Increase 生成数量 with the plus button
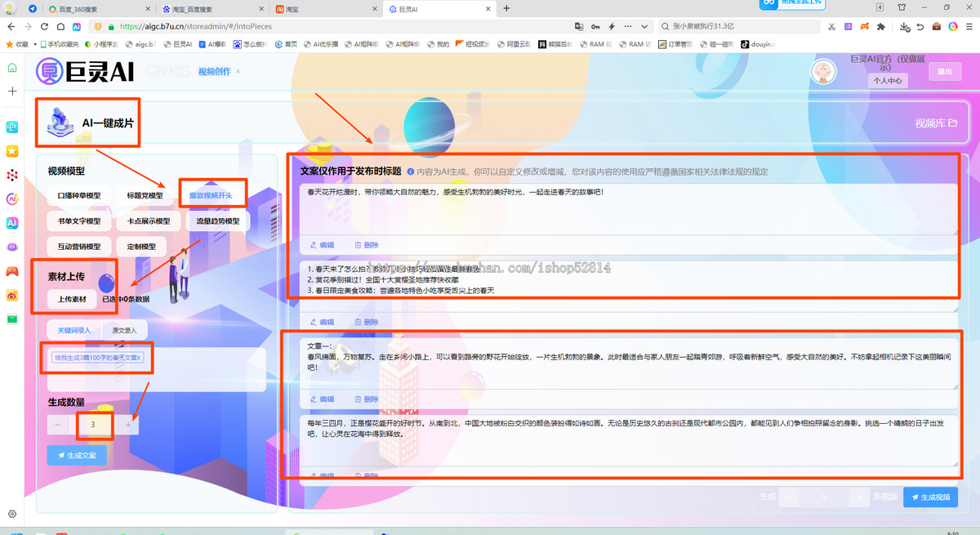 (128, 425)
